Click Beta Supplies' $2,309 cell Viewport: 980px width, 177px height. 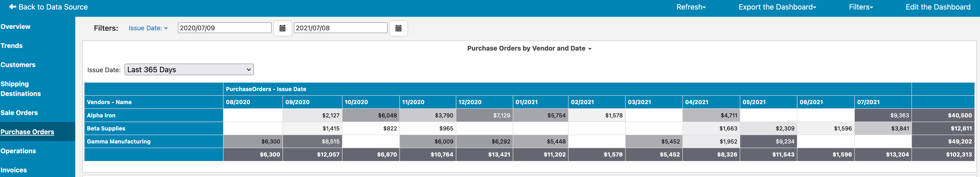coord(769,128)
